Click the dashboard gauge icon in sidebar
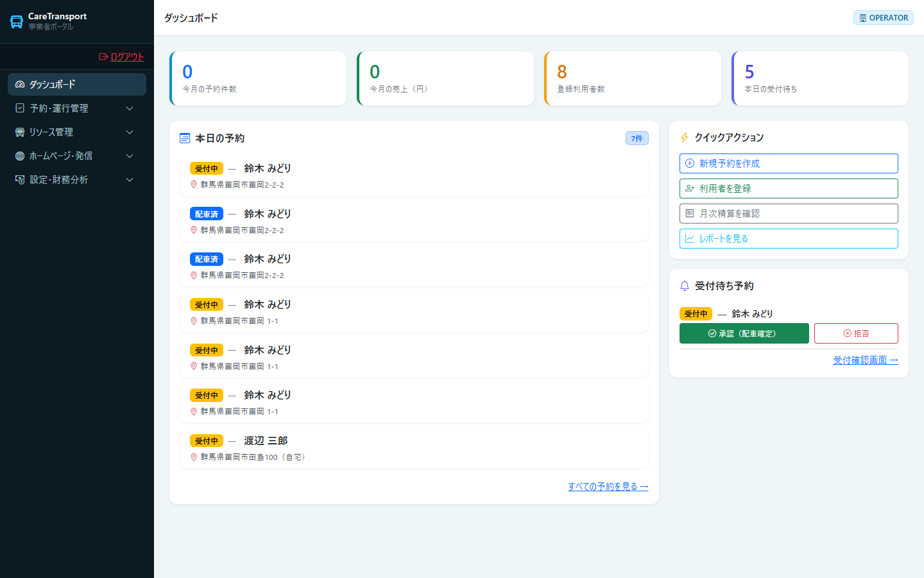Viewport: 924px width, 578px height. pos(20,84)
